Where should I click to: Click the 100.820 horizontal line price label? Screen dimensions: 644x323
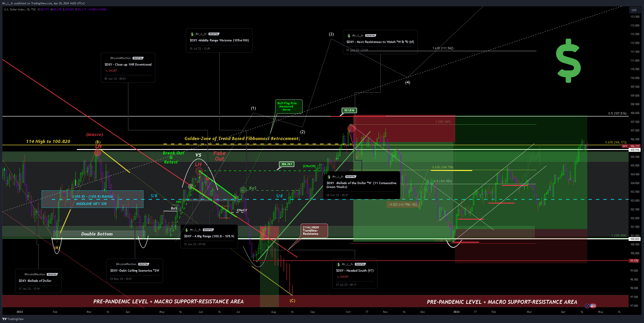tap(635, 239)
